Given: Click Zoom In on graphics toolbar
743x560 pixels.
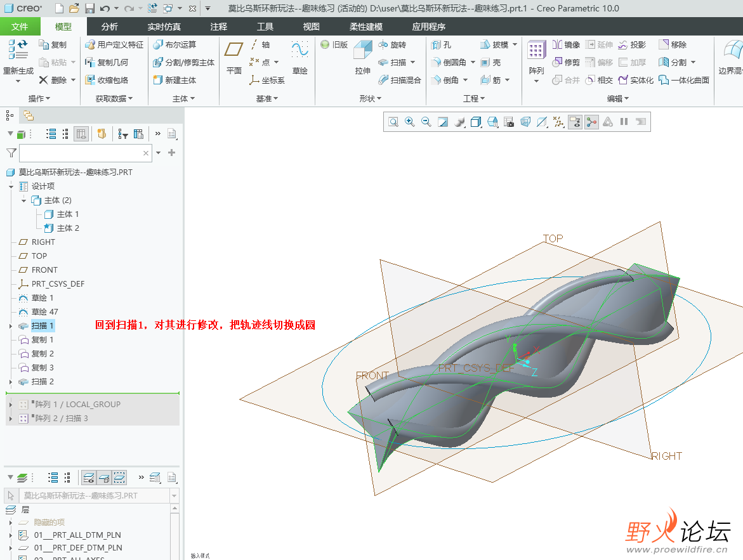Looking at the screenshot, I should [x=410, y=122].
